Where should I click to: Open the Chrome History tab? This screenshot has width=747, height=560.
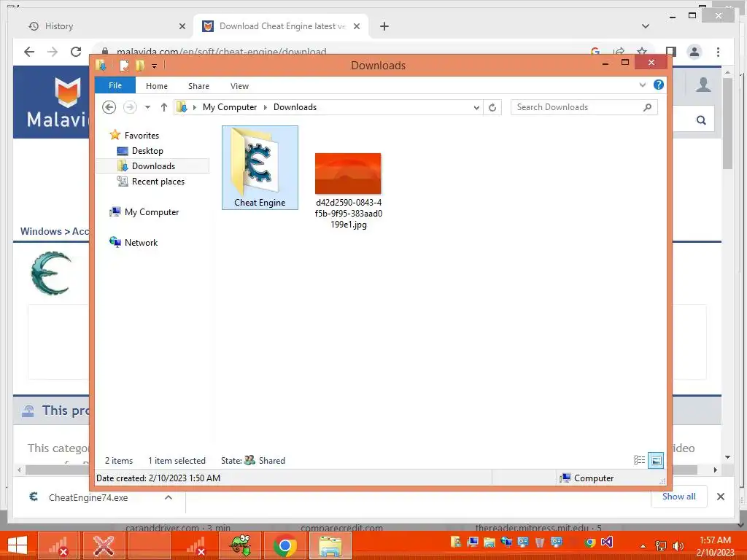(59, 26)
